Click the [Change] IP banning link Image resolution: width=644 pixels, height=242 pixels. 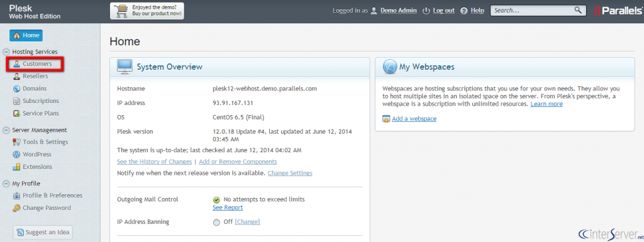tap(247, 222)
